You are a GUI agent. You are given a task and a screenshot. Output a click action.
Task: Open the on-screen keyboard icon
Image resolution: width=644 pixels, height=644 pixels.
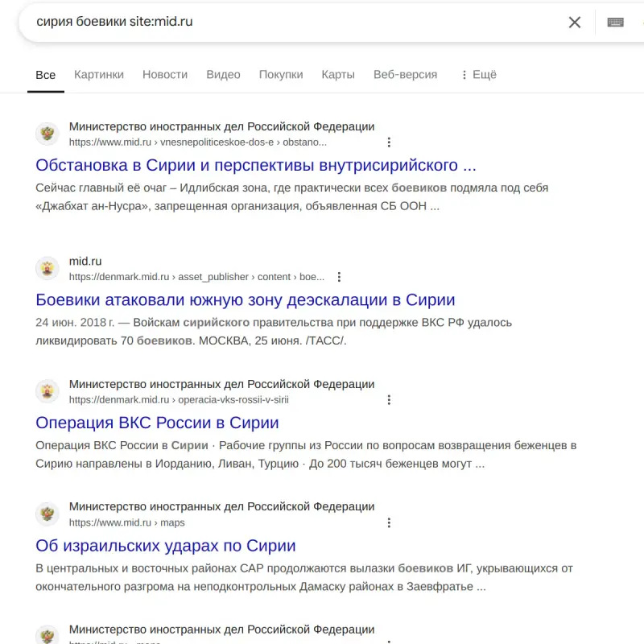616,23
